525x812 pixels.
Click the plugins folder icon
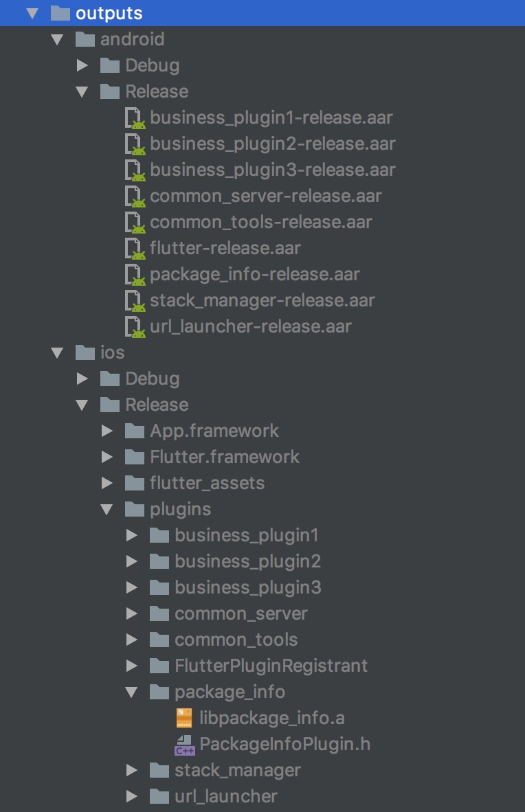pyautogui.click(x=135, y=509)
